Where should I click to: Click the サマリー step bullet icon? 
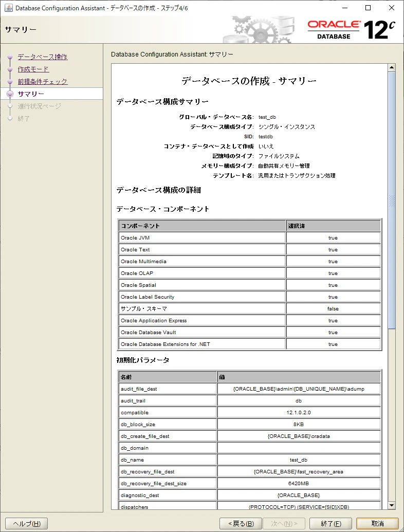[x=10, y=94]
